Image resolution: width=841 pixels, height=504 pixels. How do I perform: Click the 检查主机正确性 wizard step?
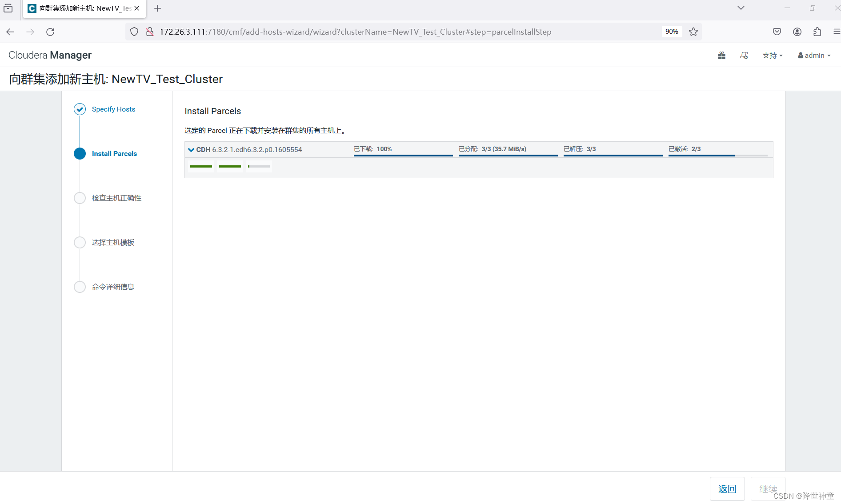coord(116,198)
